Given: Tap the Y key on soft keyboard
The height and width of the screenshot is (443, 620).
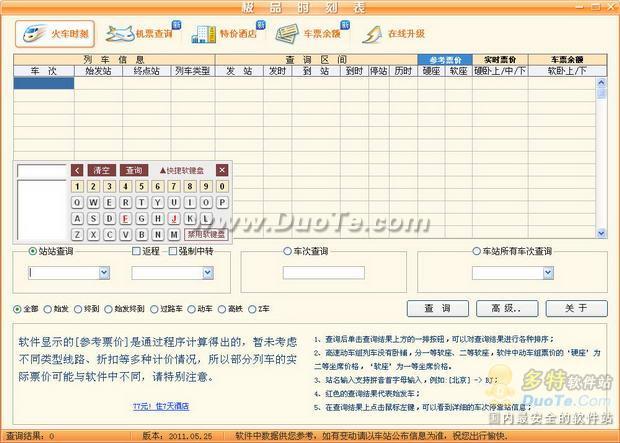Looking at the screenshot, I should coord(158,203).
